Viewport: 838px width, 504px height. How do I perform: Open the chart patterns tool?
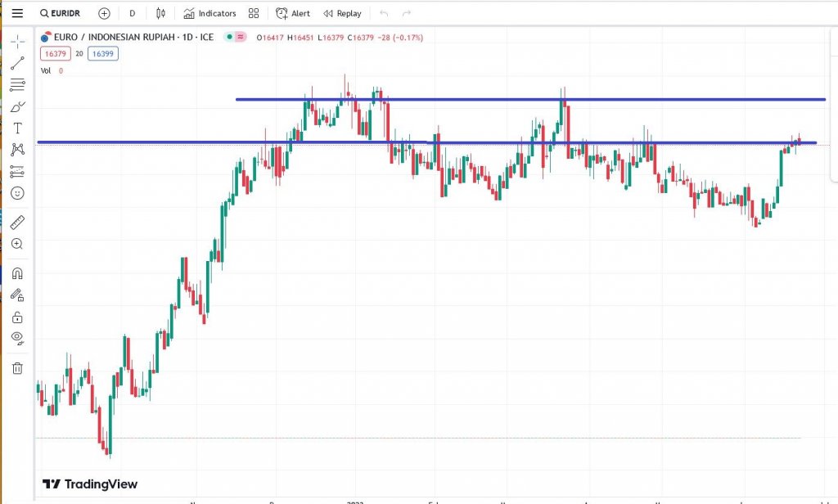coord(17,150)
